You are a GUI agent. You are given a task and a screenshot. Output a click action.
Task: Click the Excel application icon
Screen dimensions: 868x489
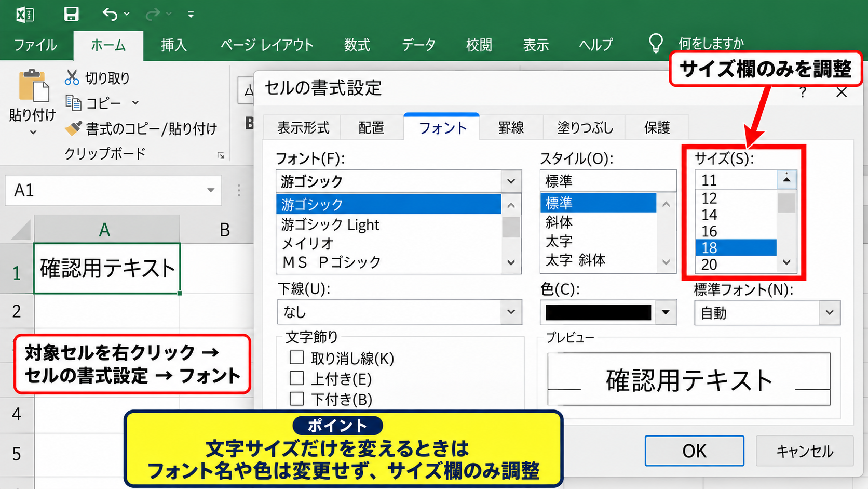pos(25,14)
